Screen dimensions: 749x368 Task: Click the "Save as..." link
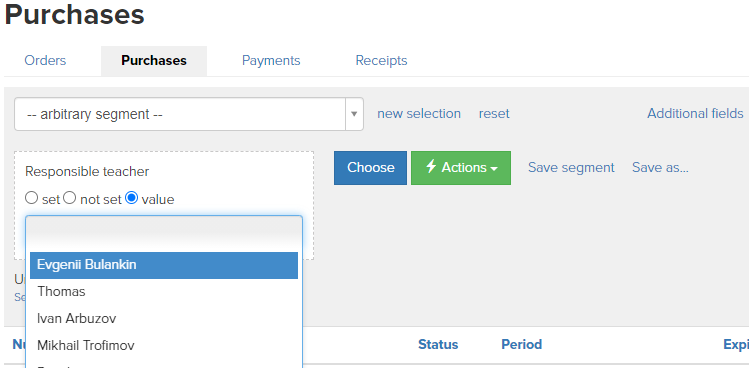coord(660,167)
